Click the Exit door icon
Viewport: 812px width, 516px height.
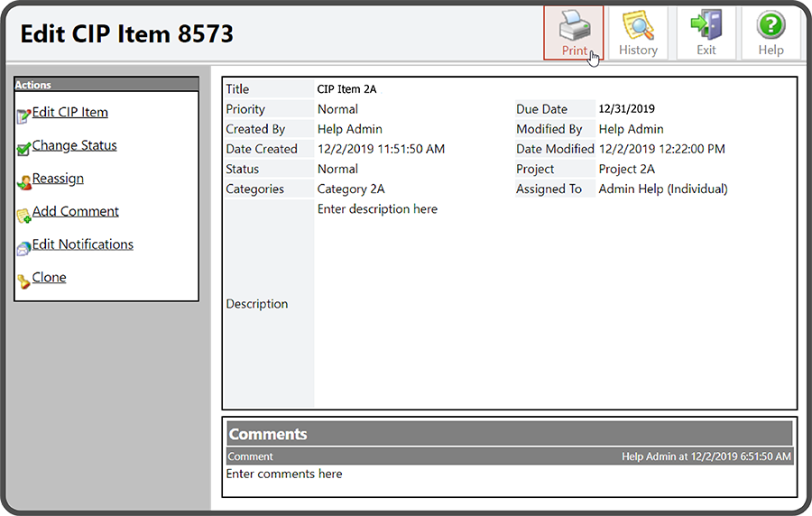[x=706, y=24]
